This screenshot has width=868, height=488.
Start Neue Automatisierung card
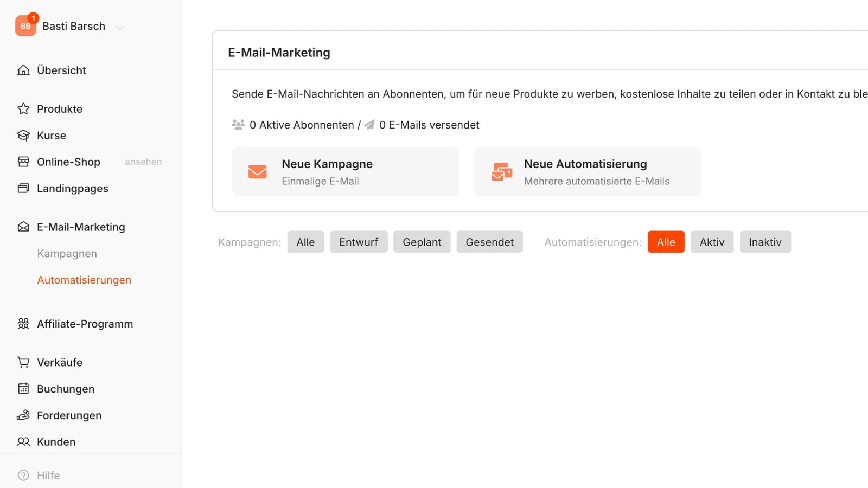(x=588, y=172)
